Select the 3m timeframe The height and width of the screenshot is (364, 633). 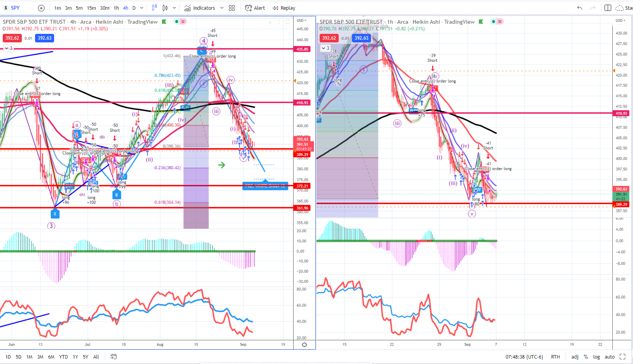[68, 8]
